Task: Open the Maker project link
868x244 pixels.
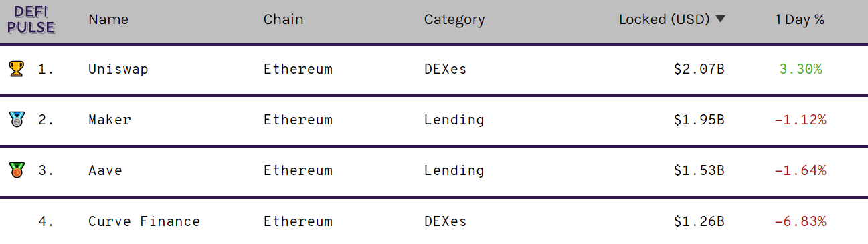Action: pyautogui.click(x=110, y=120)
